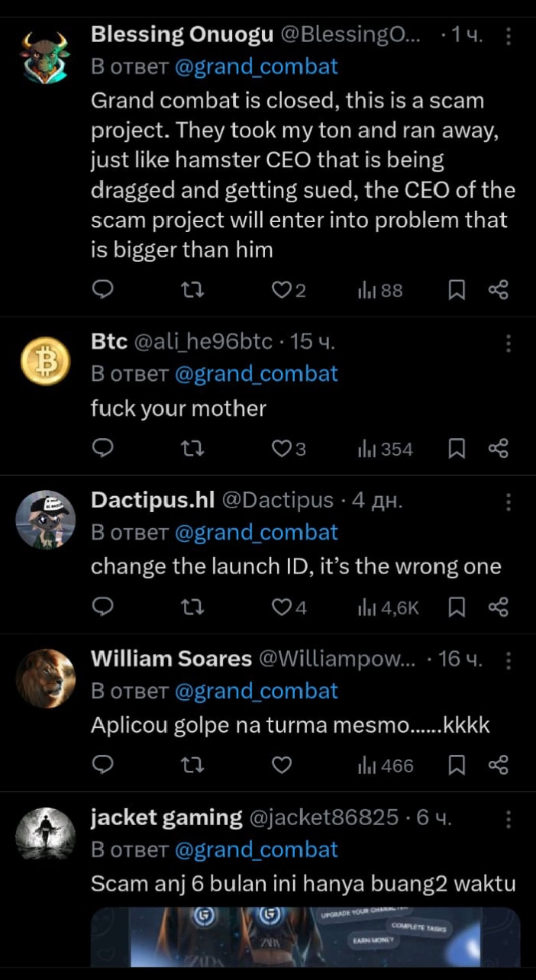
Task: Bookmark the Btc user's reply
Action: tap(456, 449)
